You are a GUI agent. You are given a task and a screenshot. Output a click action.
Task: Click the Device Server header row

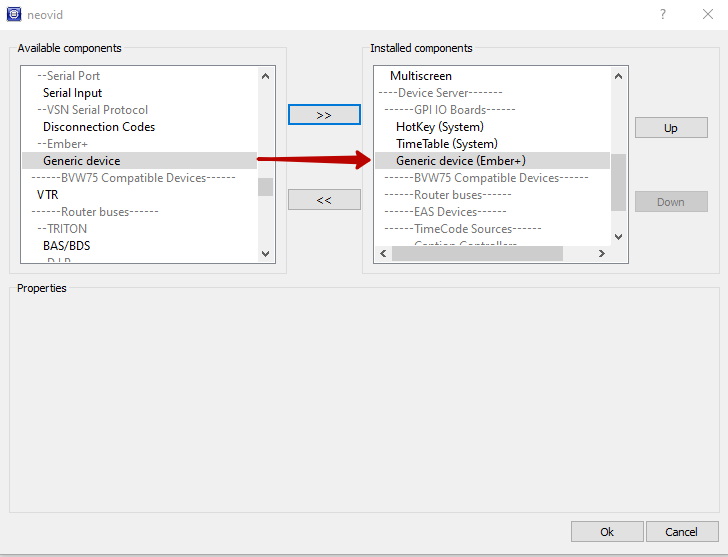pos(492,93)
